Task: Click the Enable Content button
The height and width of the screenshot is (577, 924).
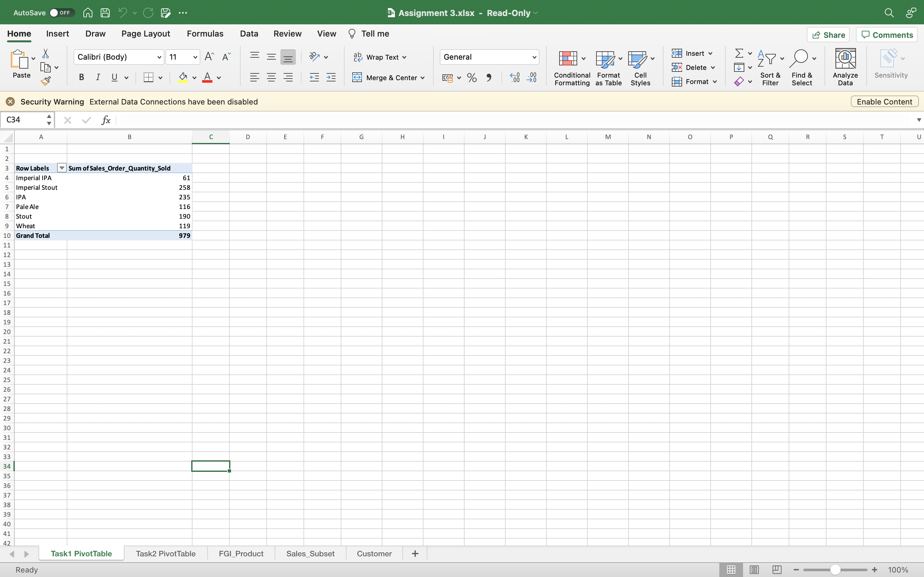Action: click(x=884, y=101)
